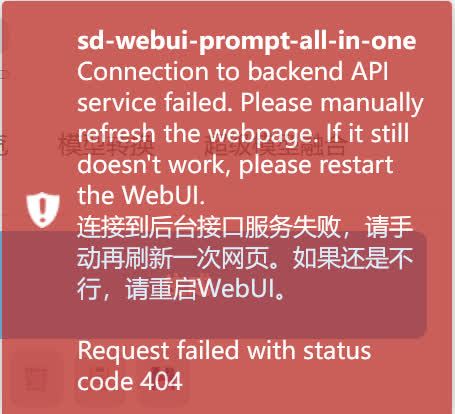
Task: Click the 'the WebUI.' English text line
Action: click(141, 195)
